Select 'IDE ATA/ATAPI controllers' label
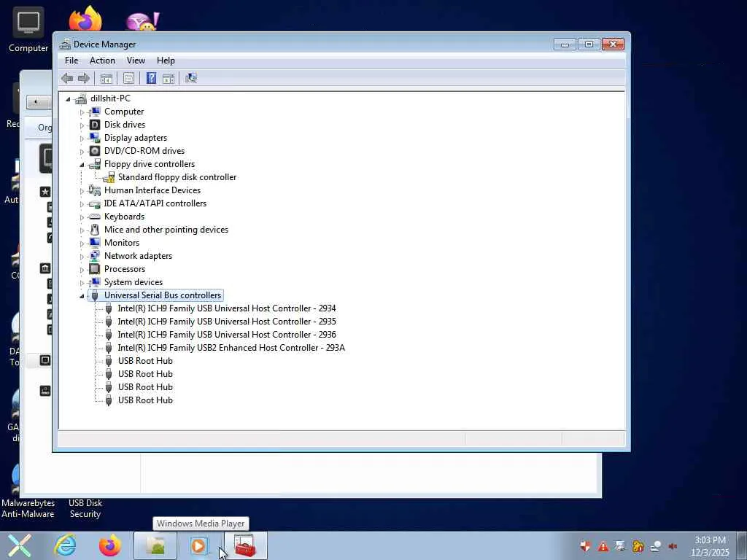The image size is (747, 560). click(155, 203)
